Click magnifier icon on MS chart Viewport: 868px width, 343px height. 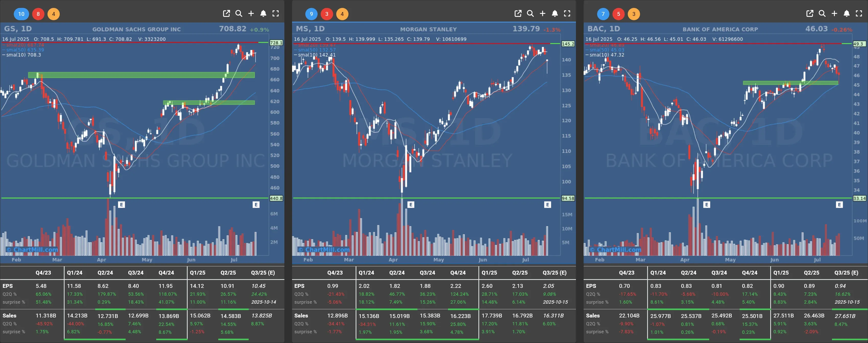coord(530,14)
